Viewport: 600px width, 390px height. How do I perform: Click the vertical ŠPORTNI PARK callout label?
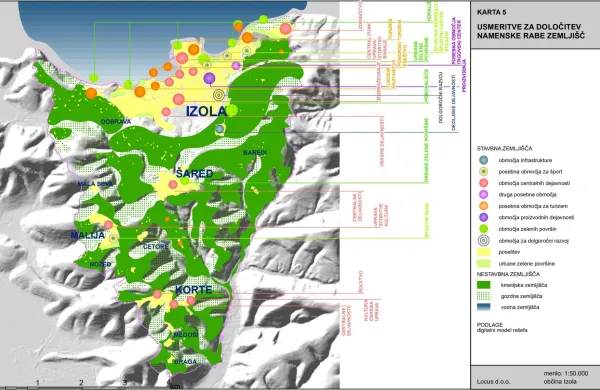pyautogui.click(x=427, y=221)
